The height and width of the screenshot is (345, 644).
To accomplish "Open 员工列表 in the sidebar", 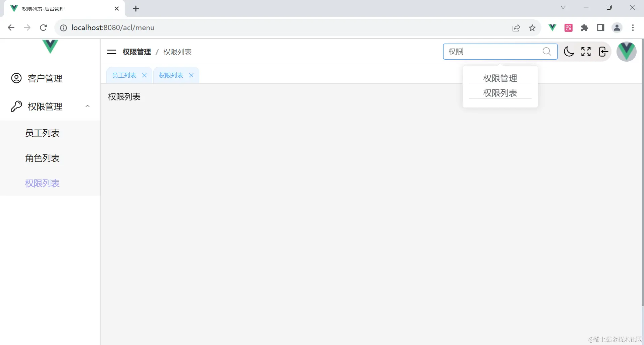I will tap(50, 133).
